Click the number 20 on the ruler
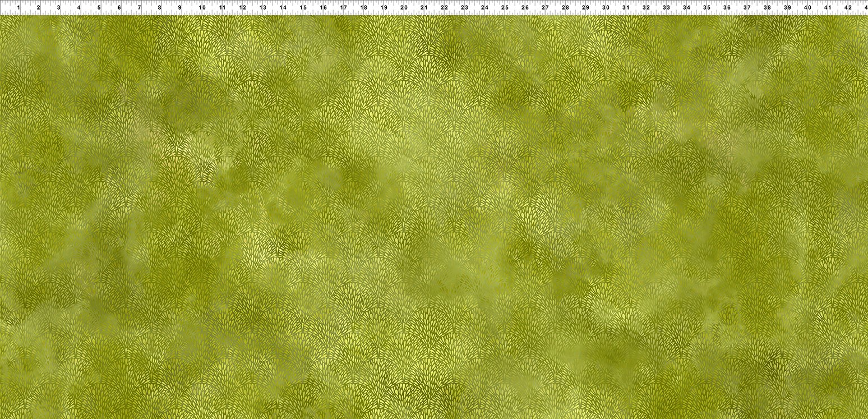This screenshot has height=419, width=868. tap(404, 8)
